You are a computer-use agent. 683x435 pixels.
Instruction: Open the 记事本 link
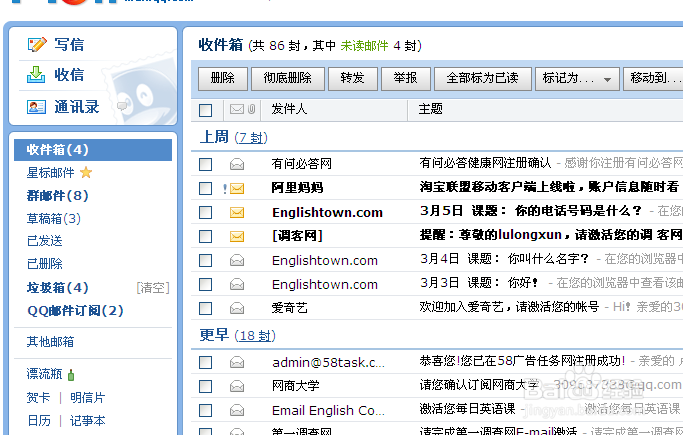[88, 421]
